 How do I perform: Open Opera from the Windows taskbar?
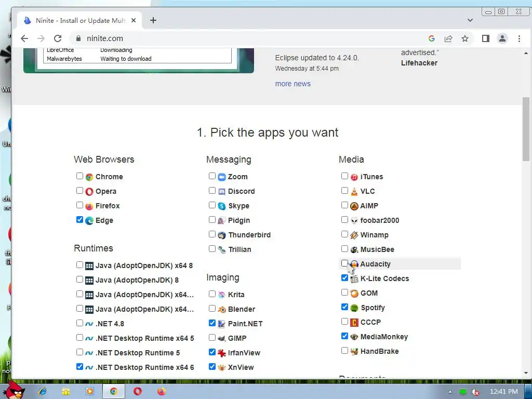[x=137, y=392]
